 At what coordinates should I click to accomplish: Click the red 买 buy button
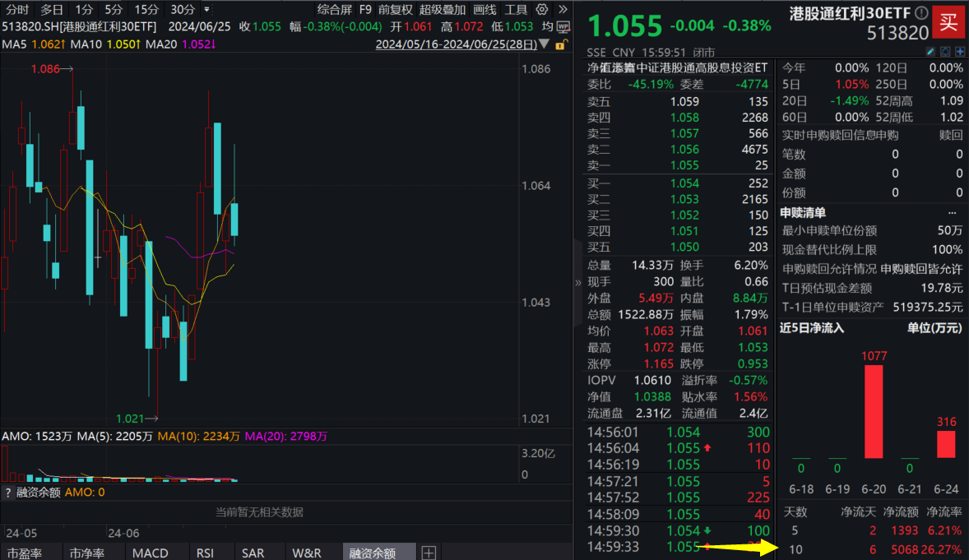[948, 21]
